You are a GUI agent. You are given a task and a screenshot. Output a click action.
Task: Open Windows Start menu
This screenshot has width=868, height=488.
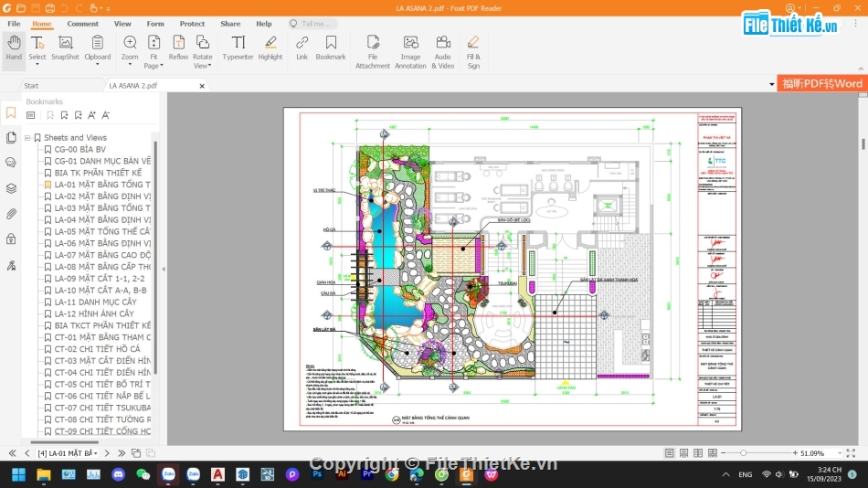pos(19,474)
